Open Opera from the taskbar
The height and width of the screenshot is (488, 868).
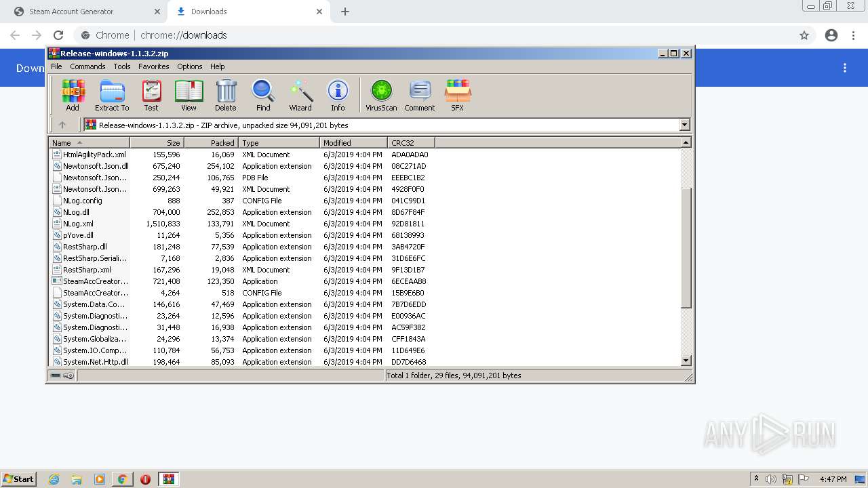point(145,479)
